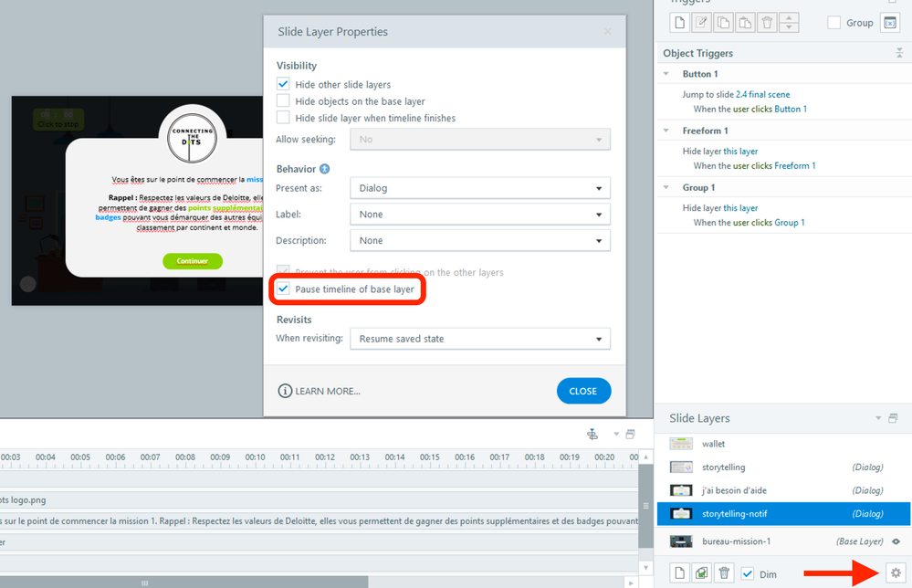Check Hide objects on the base layer

coord(283,100)
